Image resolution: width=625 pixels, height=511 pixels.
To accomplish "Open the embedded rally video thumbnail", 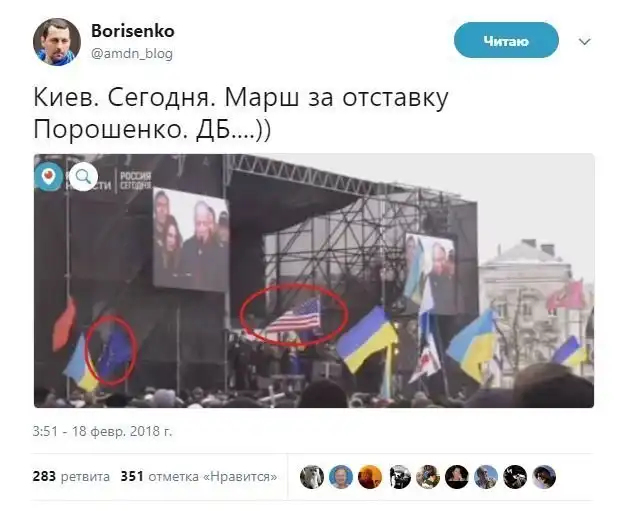I will [314, 281].
